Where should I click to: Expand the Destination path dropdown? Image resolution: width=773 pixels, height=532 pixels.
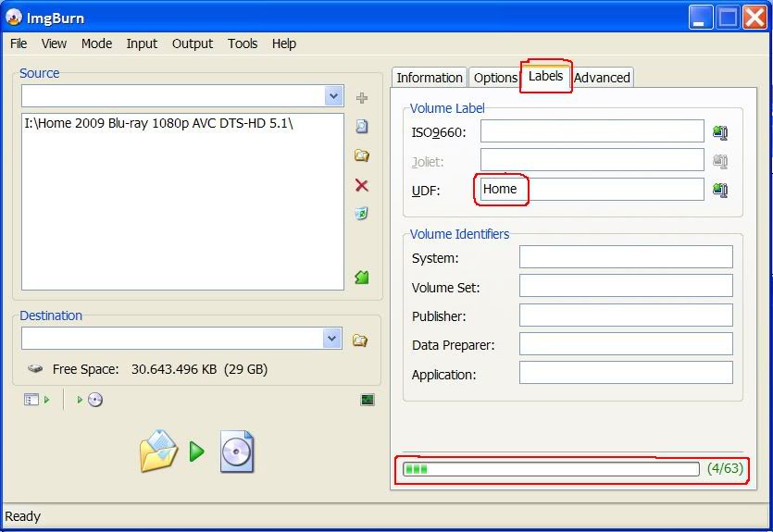333,339
